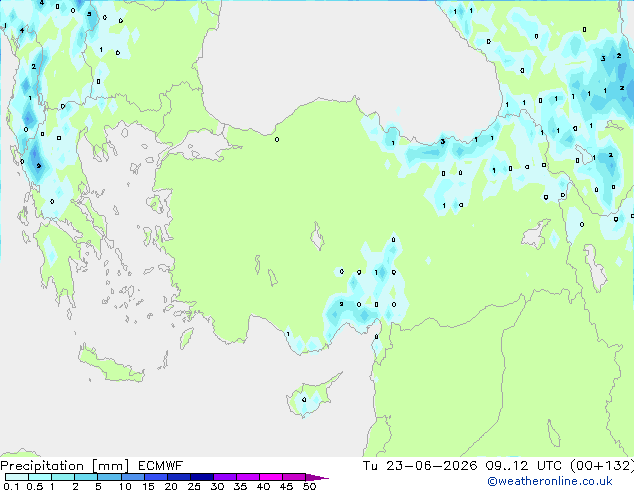634x490 pixels.
Task: Click the over-50 mm arrow tip of legend
Action: (317, 477)
